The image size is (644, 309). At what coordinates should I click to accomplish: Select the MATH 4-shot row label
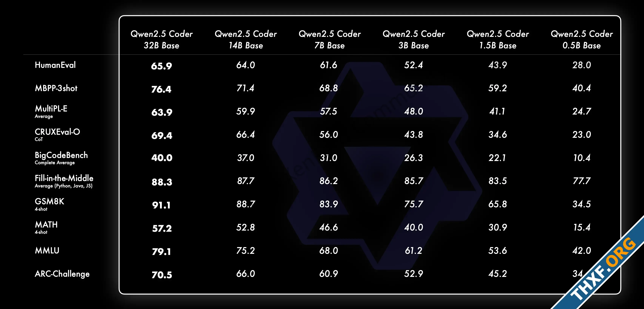pyautogui.click(x=46, y=227)
